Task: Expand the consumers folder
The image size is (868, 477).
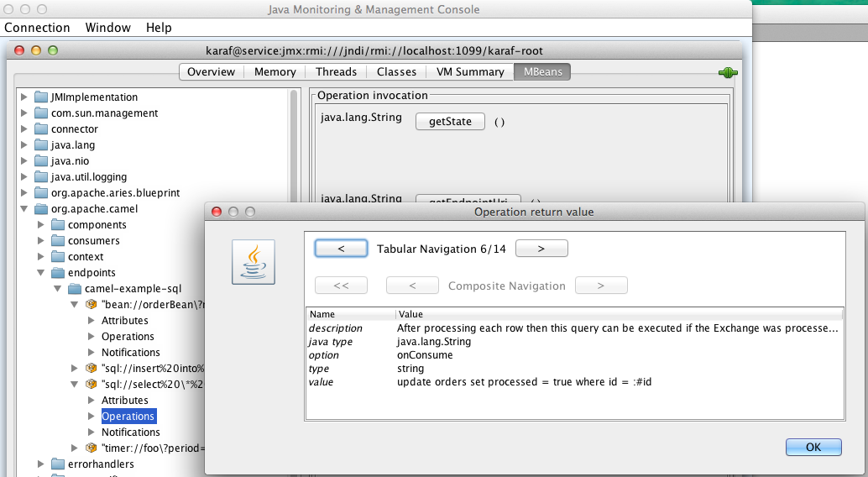Action: [x=40, y=241]
